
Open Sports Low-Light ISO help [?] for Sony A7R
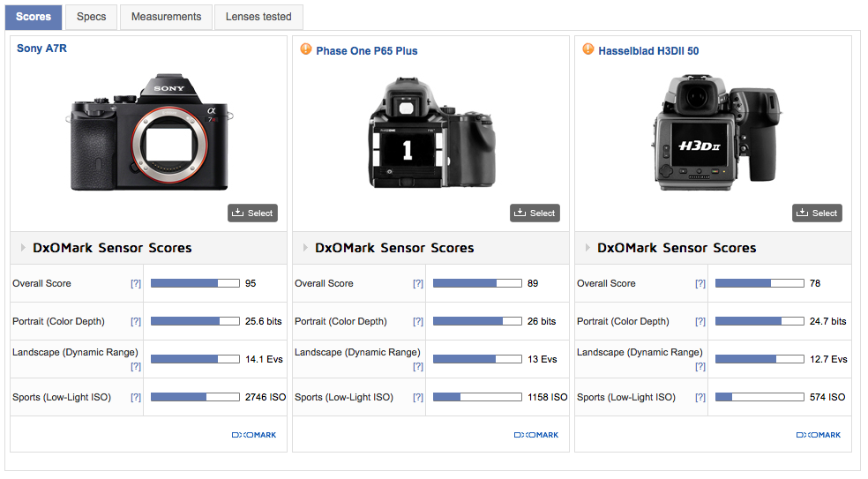(x=136, y=398)
